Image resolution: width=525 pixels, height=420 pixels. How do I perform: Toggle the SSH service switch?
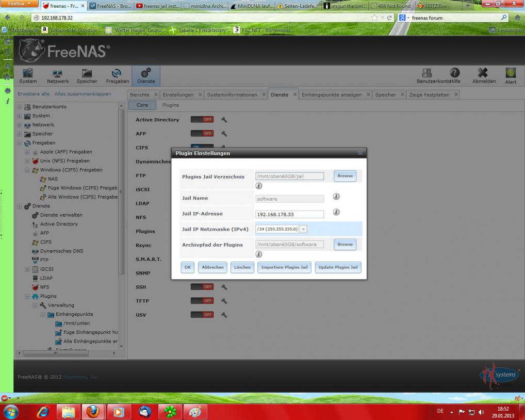click(x=202, y=287)
